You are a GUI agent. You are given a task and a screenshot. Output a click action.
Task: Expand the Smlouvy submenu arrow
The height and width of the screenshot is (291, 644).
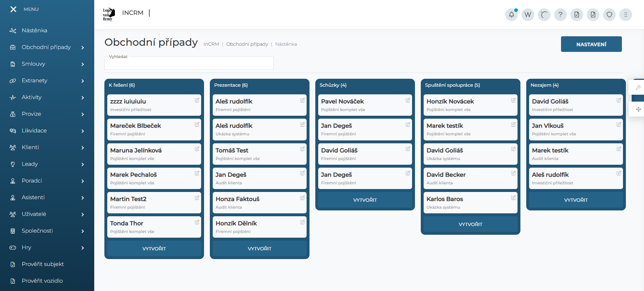(83, 64)
